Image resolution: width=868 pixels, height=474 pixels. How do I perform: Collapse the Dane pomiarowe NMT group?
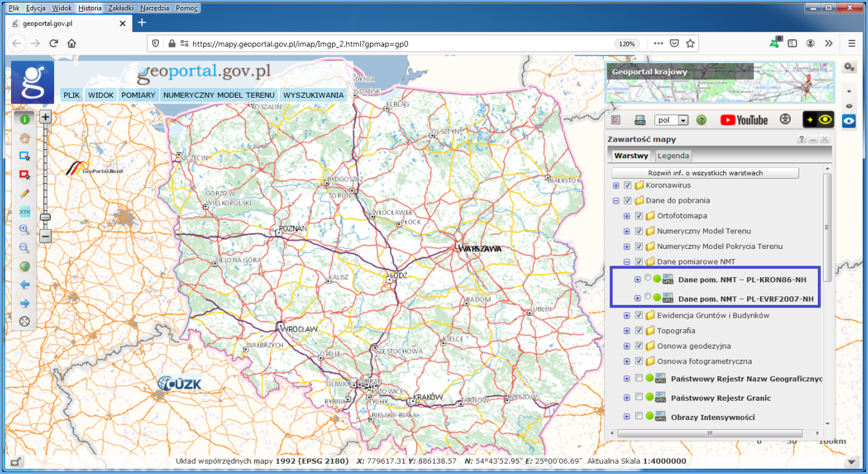pyautogui.click(x=627, y=262)
